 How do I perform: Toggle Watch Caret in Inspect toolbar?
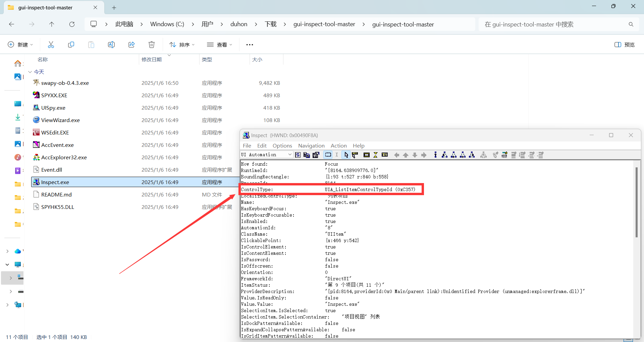click(337, 155)
